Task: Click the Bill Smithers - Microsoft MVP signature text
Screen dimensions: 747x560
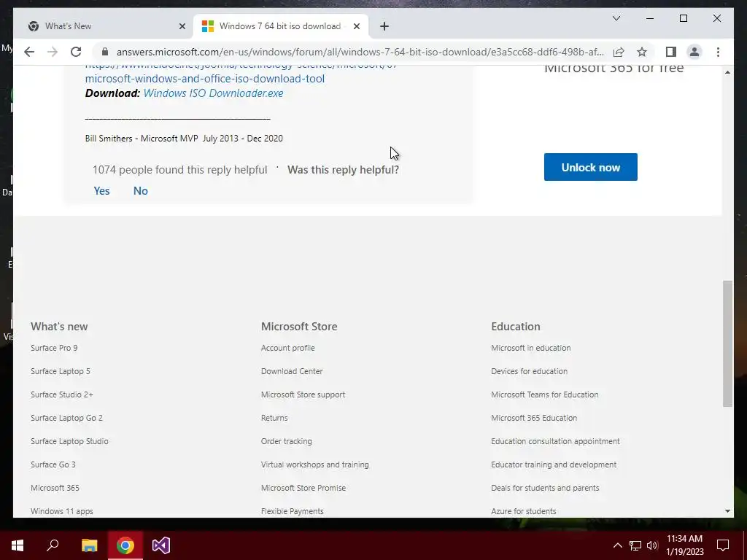Action: [184, 139]
